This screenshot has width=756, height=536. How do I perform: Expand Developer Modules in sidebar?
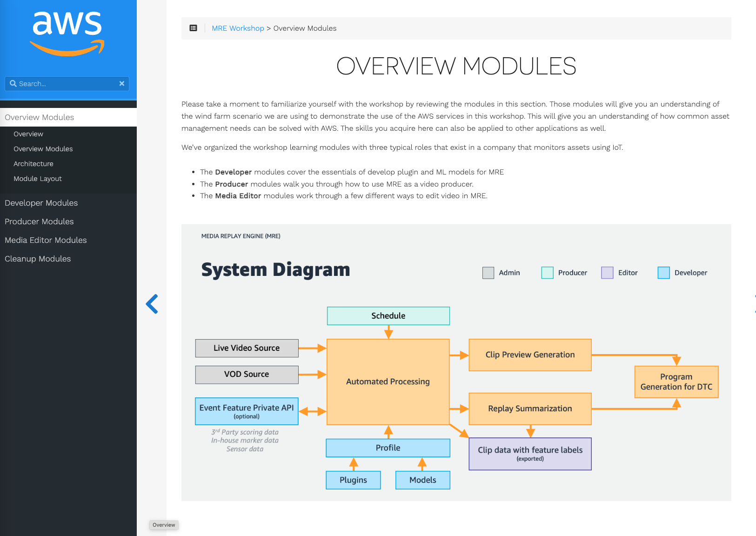pyautogui.click(x=41, y=203)
